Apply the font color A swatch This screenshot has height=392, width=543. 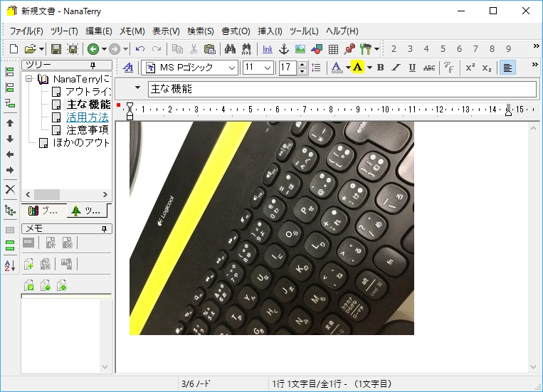click(x=336, y=67)
